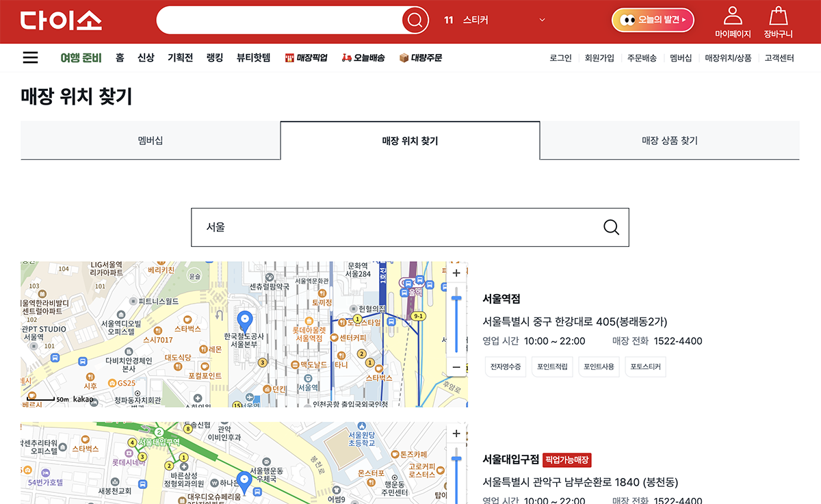Click 서울역점 store name
This screenshot has width=821, height=504.
tap(501, 299)
